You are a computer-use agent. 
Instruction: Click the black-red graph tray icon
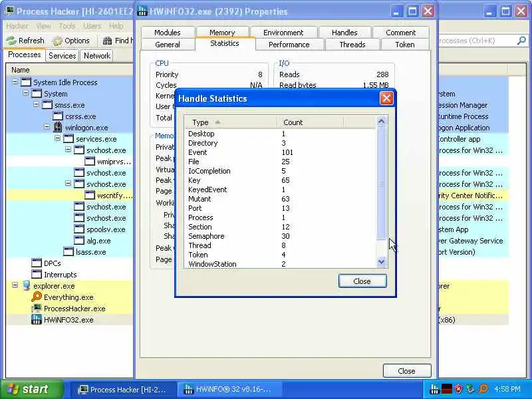tap(446, 389)
